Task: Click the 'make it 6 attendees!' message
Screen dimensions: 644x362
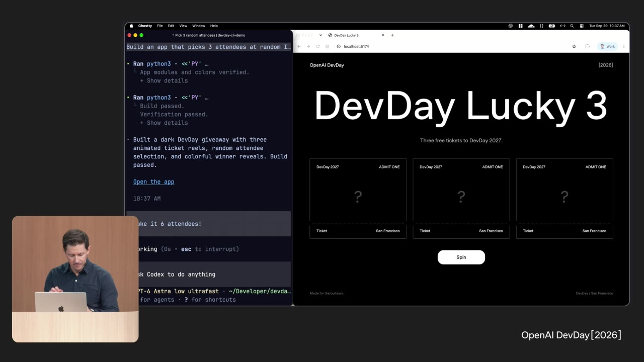Action: coord(208,224)
